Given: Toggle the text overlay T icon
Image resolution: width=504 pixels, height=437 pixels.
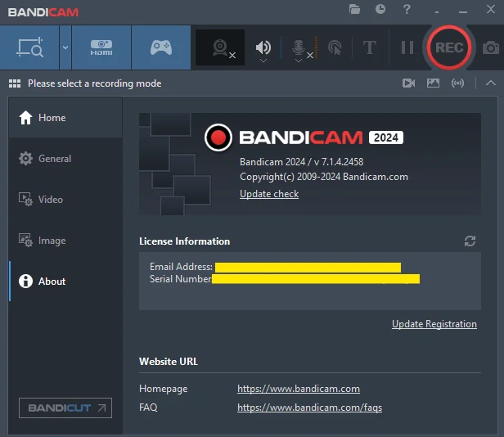Looking at the screenshot, I should (370, 47).
